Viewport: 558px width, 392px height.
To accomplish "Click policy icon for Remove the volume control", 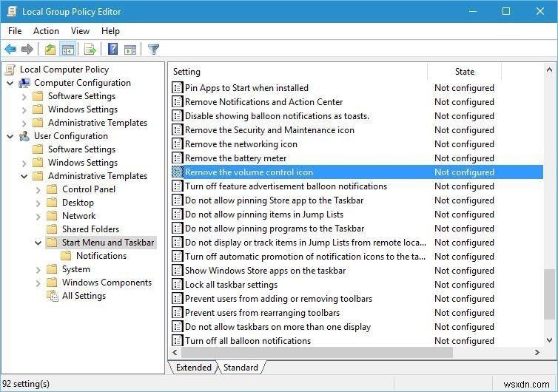I will pos(177,172).
